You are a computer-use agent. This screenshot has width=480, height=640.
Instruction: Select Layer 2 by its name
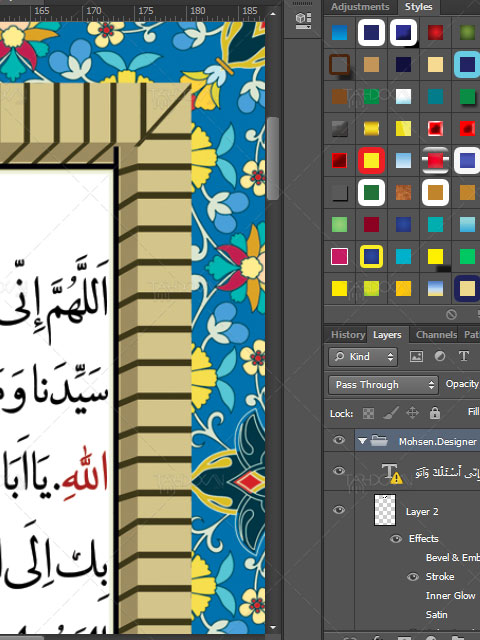pos(422,512)
